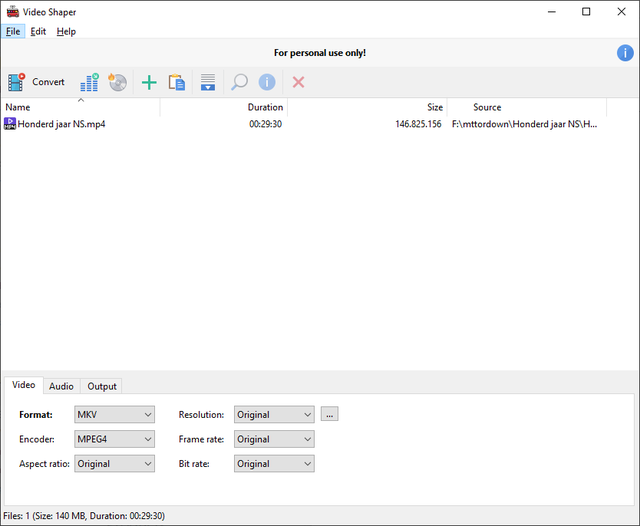Screen dimensions: 640x526
Task: Sort list by Duration column header
Action: coord(224,107)
